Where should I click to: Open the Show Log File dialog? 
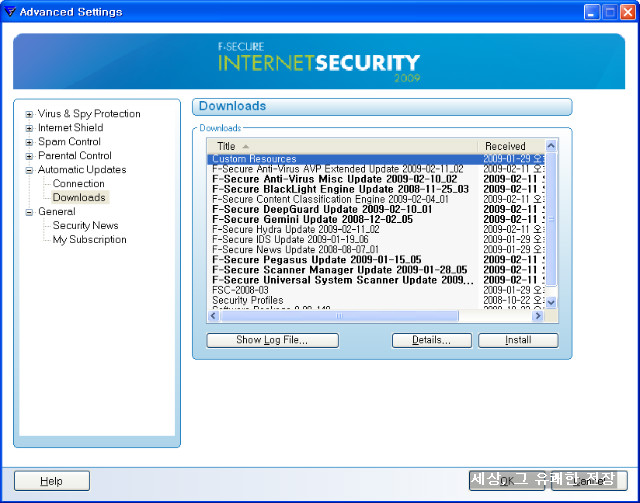coord(273,340)
